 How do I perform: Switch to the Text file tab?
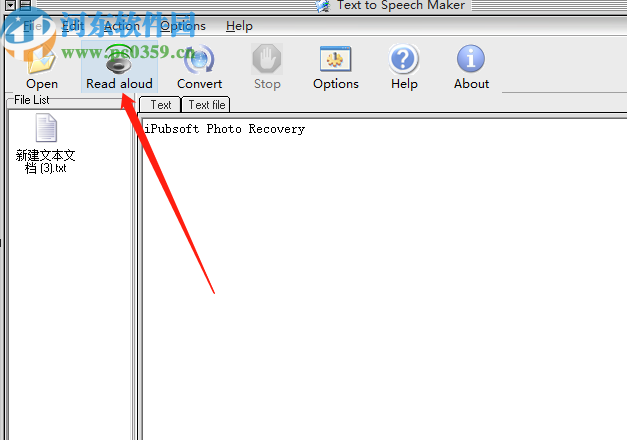(206, 105)
